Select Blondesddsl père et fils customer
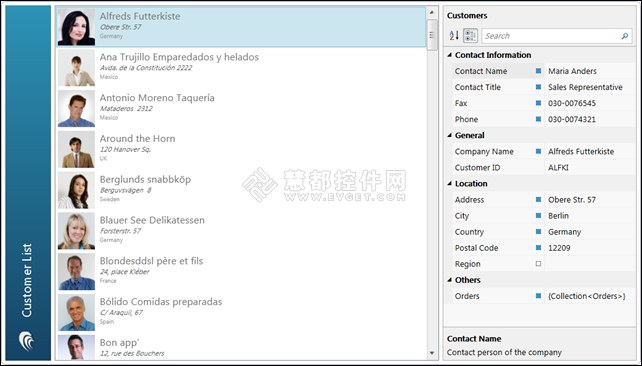 pyautogui.click(x=241, y=271)
